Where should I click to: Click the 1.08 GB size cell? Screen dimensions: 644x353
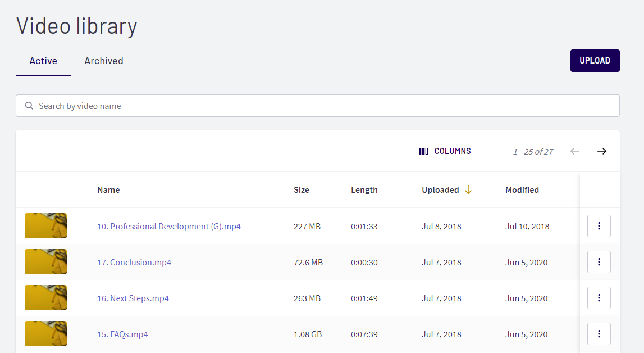pos(308,334)
